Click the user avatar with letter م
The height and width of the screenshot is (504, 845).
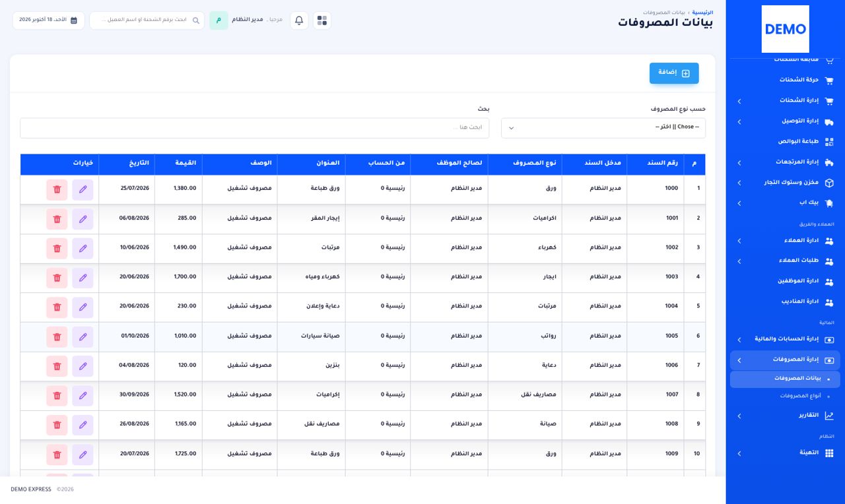click(x=219, y=20)
